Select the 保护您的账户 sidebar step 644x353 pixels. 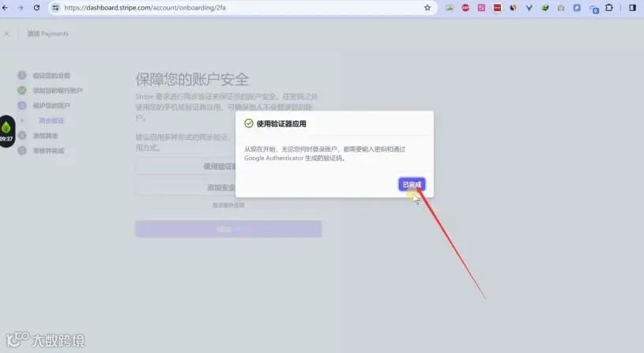[44, 106]
